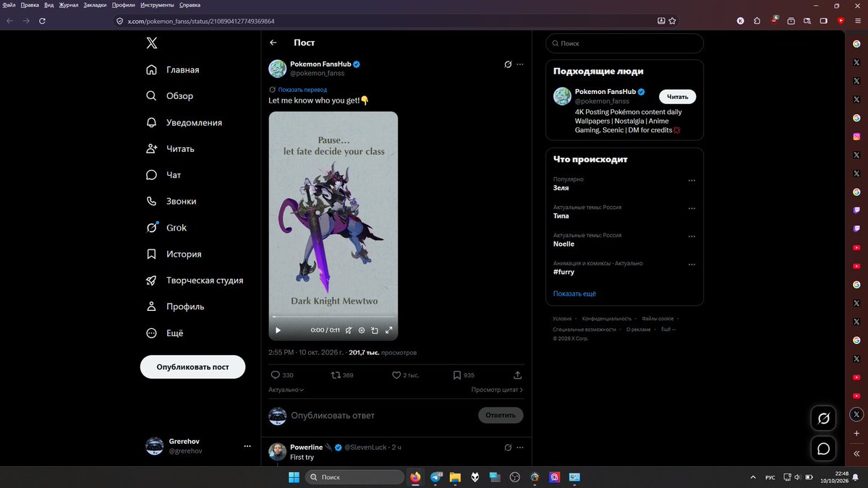Open options for trend Типа
This screenshot has width=868, height=488.
(x=692, y=208)
